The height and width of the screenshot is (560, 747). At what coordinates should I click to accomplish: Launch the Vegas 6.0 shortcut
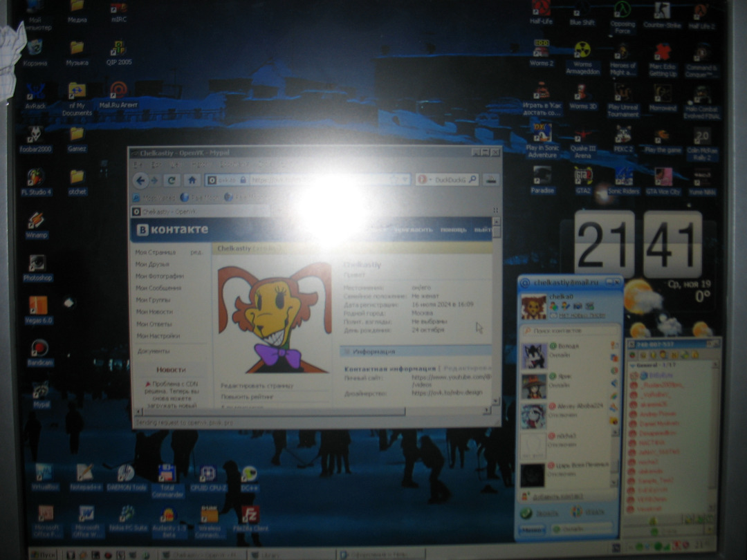click(38, 310)
